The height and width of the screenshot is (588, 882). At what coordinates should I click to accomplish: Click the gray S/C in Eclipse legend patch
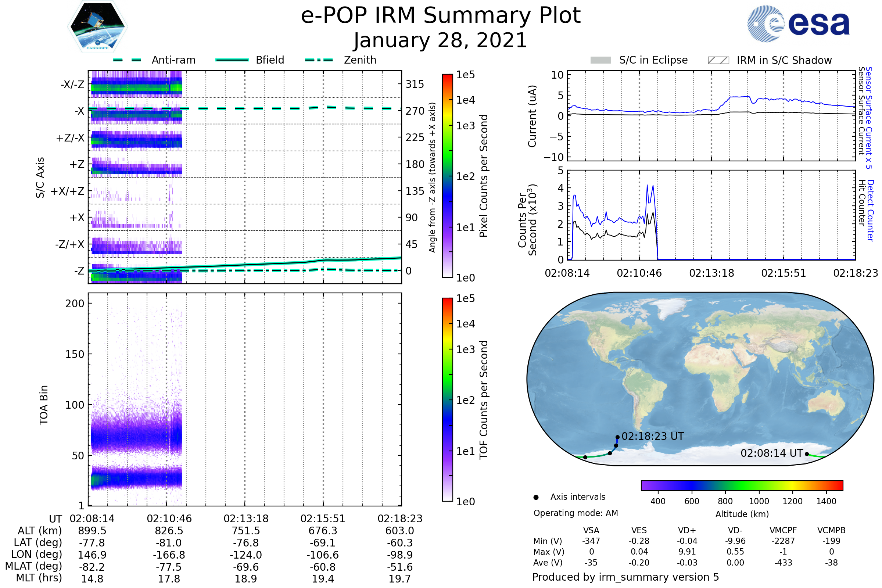tap(601, 60)
